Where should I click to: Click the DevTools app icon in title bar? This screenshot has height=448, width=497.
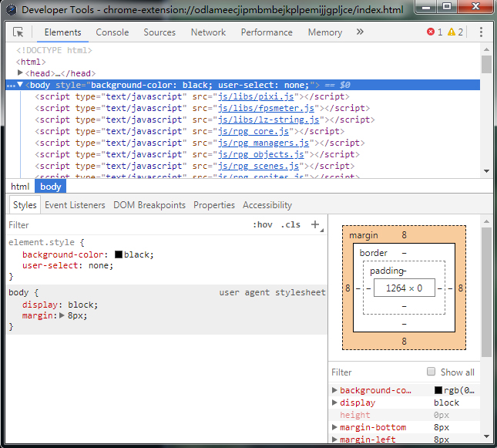[x=12, y=9]
